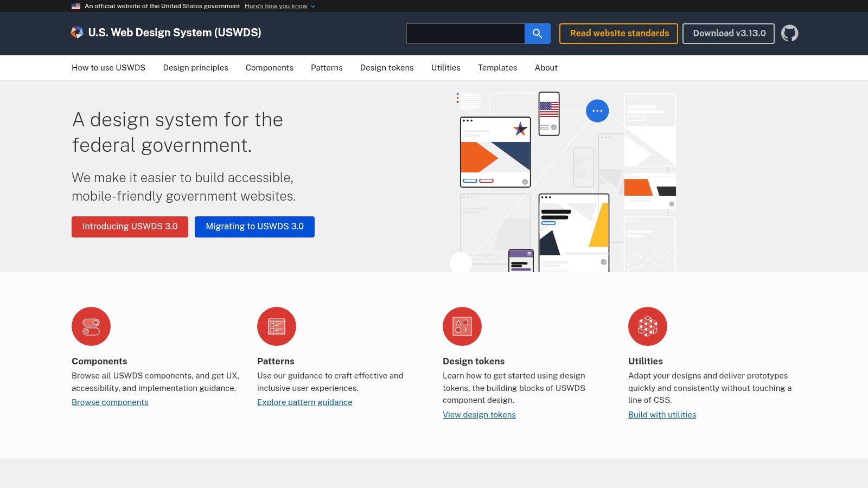The width and height of the screenshot is (868, 488).
Task: Select How to use USWDS in navigation
Action: (108, 68)
